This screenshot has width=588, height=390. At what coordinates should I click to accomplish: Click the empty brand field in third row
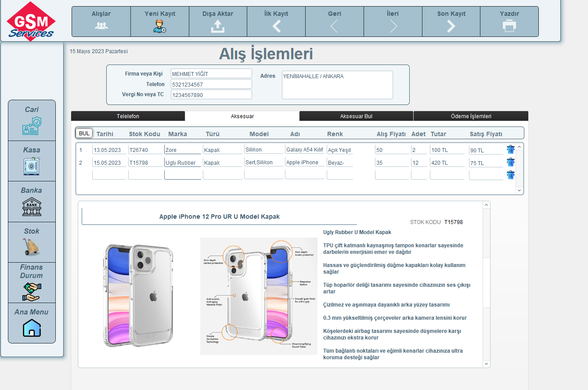coord(183,175)
